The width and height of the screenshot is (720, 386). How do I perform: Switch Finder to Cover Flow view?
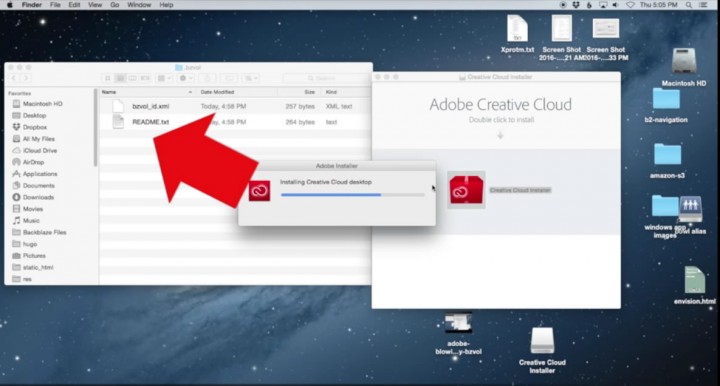click(x=145, y=78)
